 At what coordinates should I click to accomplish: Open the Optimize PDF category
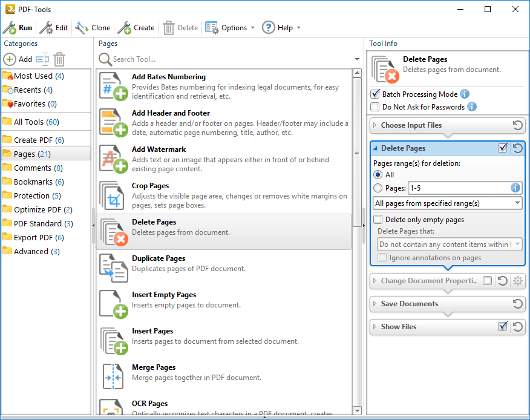point(46,209)
